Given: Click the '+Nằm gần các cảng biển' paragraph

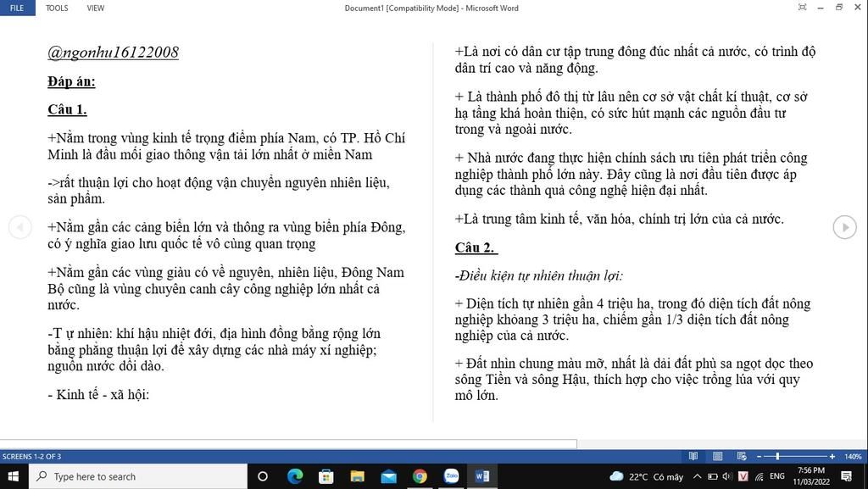Looking at the screenshot, I should click(226, 236).
